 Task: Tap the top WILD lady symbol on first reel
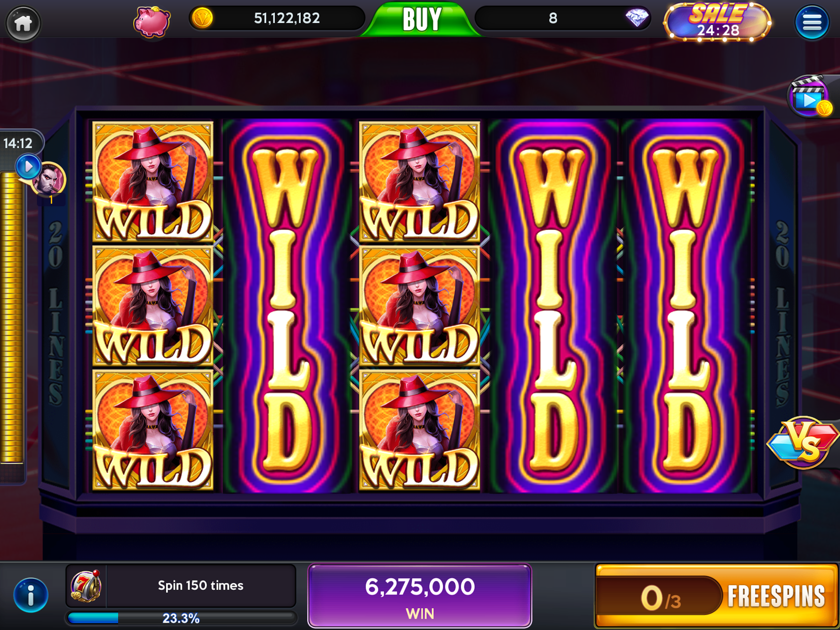tap(153, 181)
